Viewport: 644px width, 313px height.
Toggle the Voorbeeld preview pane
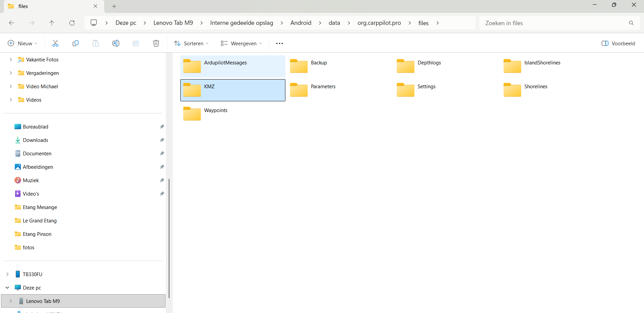point(618,43)
